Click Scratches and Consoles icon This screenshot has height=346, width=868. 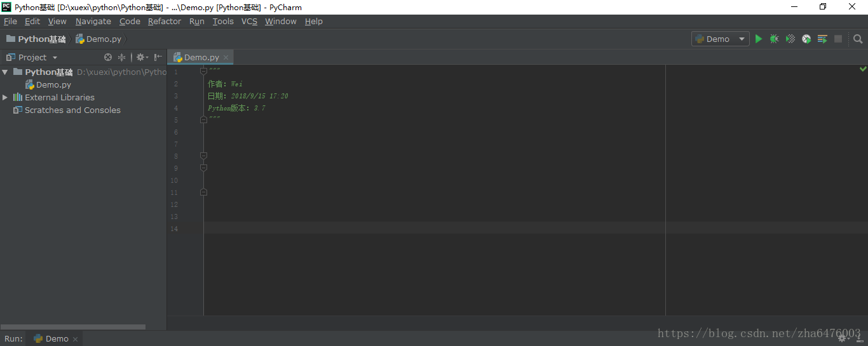(18, 110)
